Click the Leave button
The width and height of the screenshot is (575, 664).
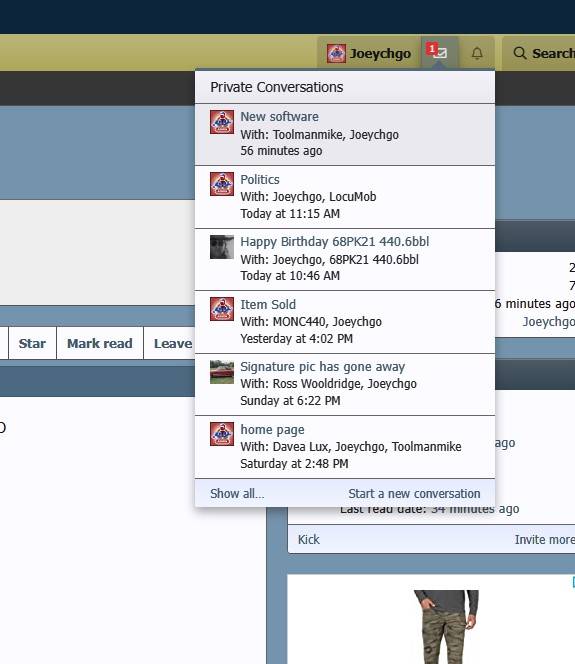point(169,343)
